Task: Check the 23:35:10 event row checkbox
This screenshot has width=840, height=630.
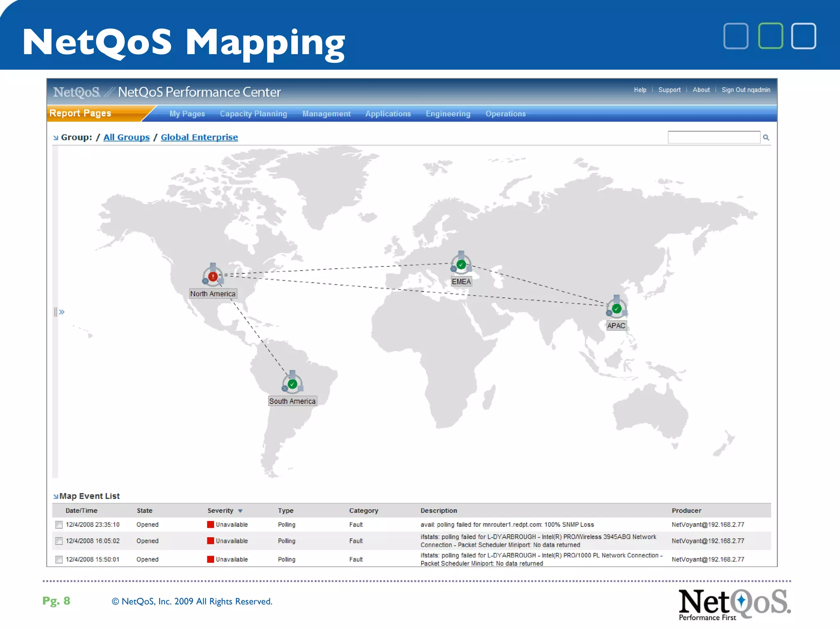Action: (59, 525)
